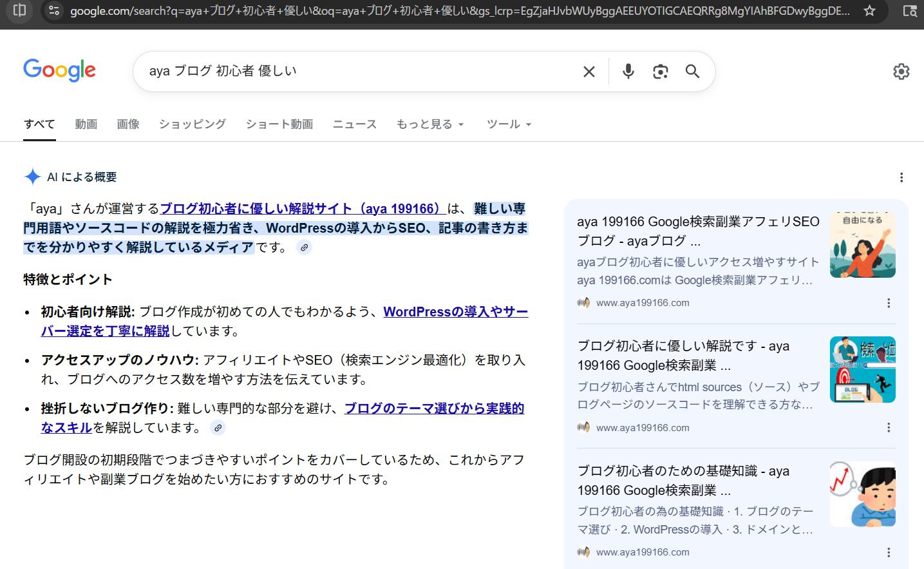Open the browser side panel icon
The height and width of the screenshot is (569, 924).
tap(20, 10)
